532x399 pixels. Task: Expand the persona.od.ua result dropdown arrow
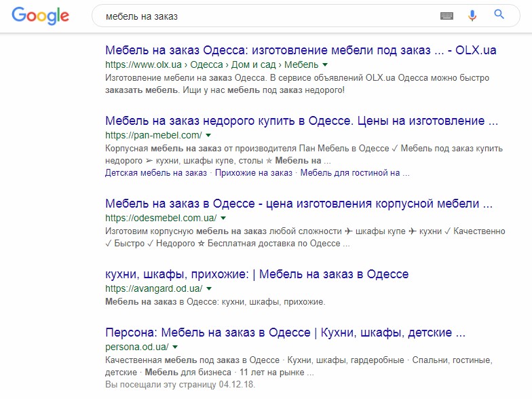tap(175, 347)
